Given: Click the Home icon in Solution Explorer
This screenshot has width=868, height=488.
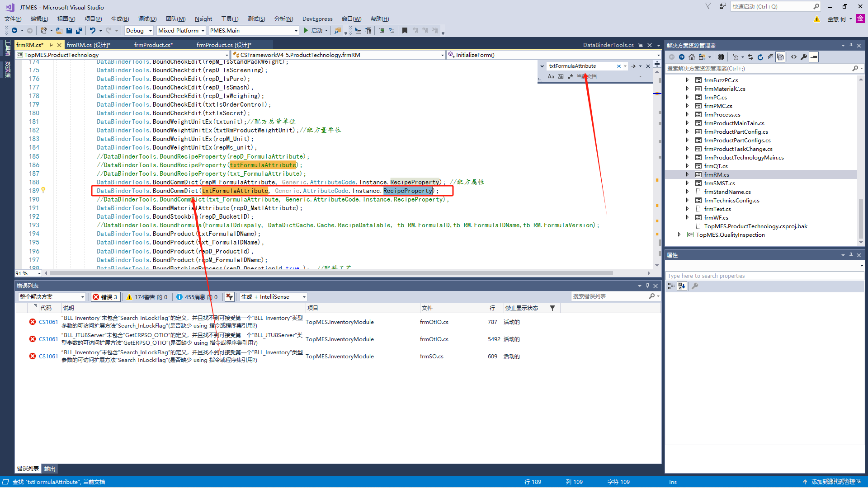Looking at the screenshot, I should [692, 57].
